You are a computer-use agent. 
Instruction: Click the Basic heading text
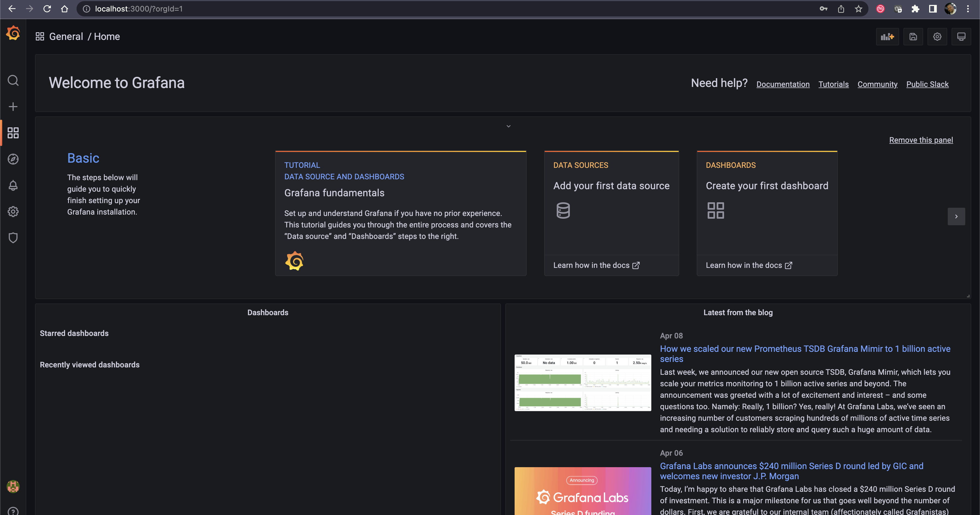point(83,158)
